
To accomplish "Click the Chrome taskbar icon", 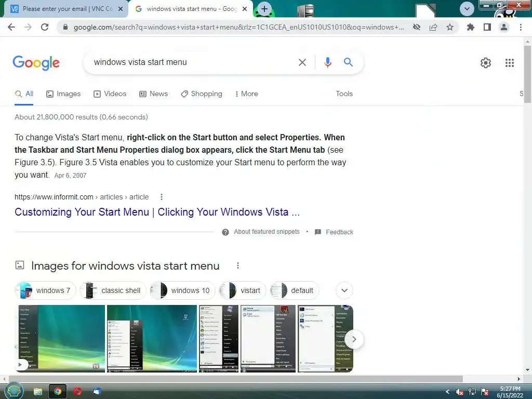I will click(58, 392).
